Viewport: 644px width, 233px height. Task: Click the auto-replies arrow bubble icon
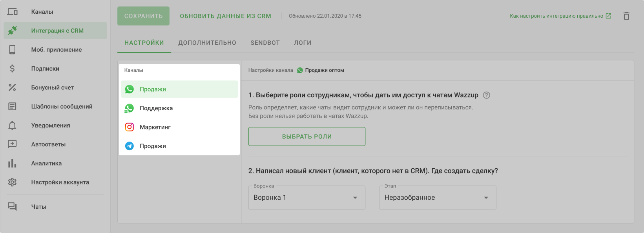pos(13,144)
